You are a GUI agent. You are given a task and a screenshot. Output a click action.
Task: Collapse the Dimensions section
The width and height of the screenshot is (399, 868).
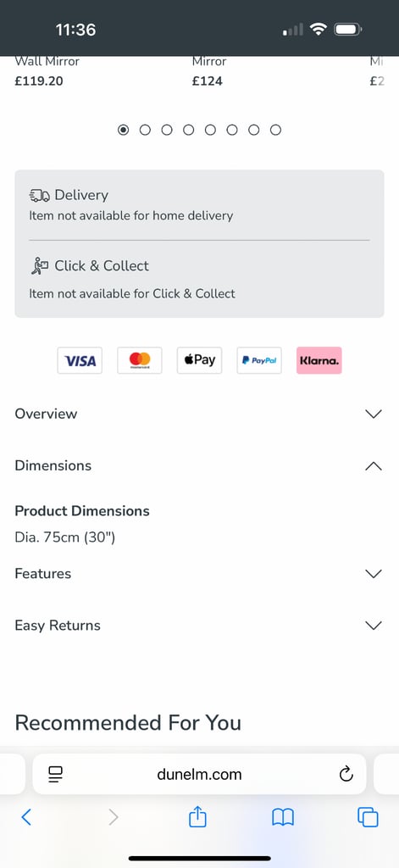[x=199, y=465]
